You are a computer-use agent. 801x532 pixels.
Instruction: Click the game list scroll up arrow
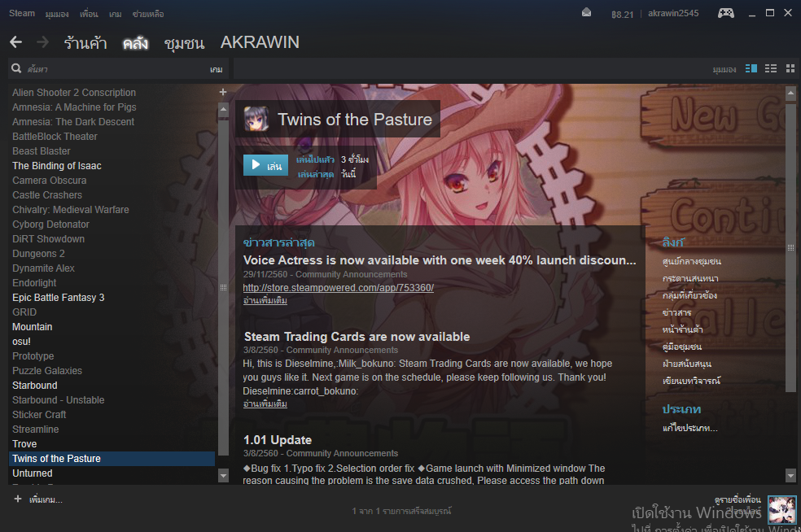click(223, 109)
